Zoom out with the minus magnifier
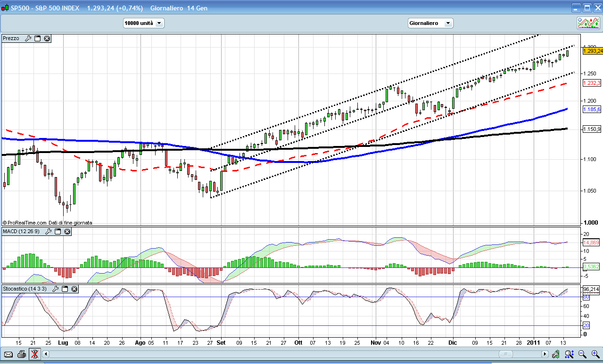This screenshot has height=364, width=603. point(582,354)
